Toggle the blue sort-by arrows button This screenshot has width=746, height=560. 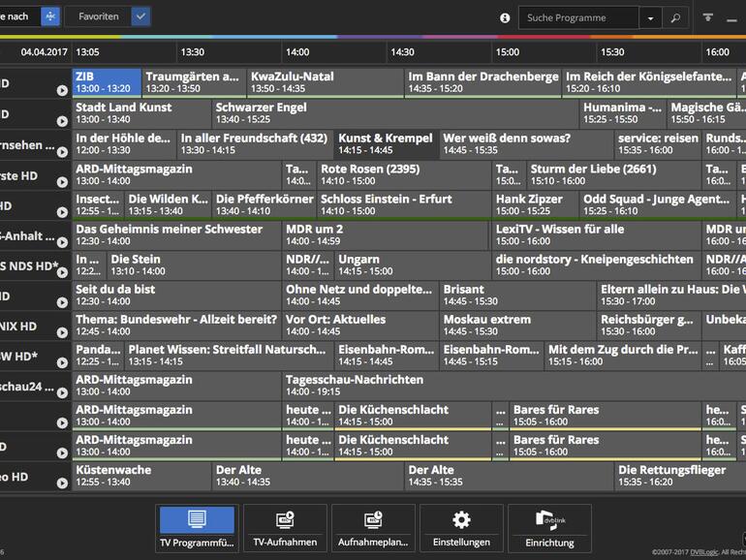coord(49,16)
